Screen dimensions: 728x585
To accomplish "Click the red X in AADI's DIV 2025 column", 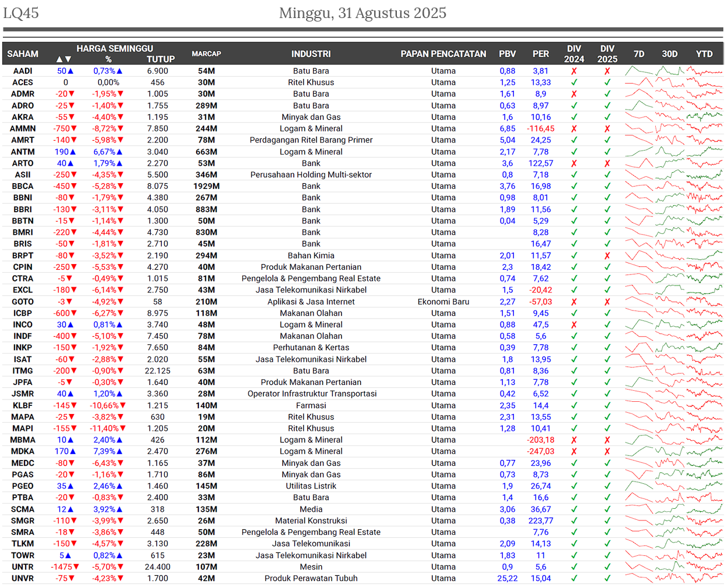I will click(607, 71).
